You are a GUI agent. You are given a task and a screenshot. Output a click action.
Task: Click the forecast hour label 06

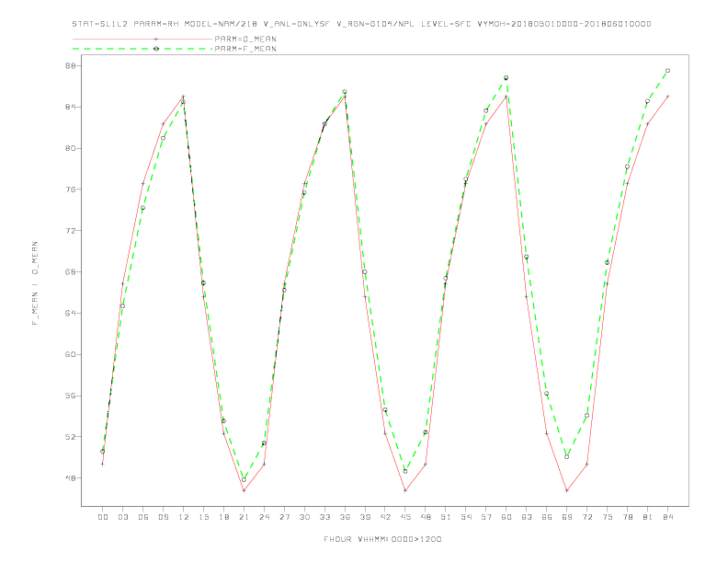pyautogui.click(x=143, y=517)
